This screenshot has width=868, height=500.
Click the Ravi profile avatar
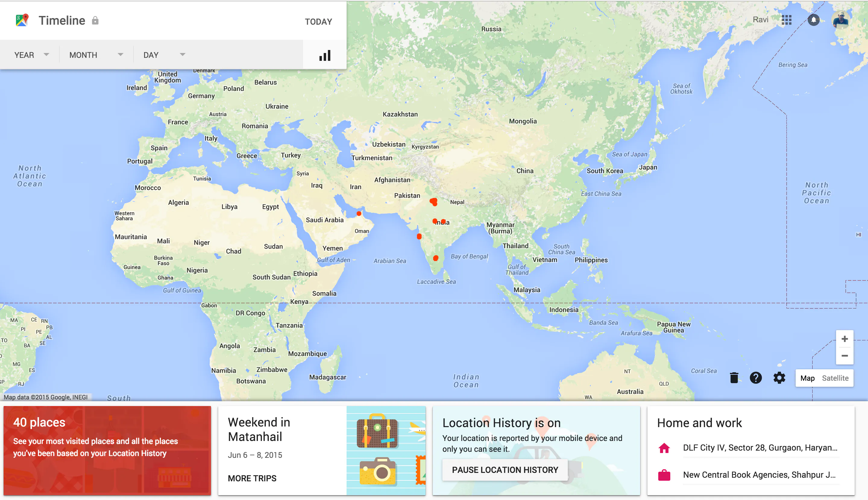(841, 20)
